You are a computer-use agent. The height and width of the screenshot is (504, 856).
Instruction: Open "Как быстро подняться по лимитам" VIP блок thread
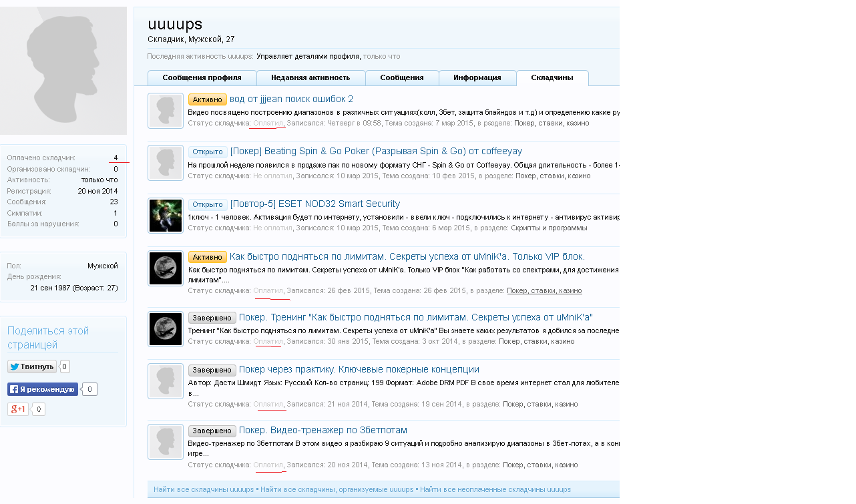(x=407, y=257)
